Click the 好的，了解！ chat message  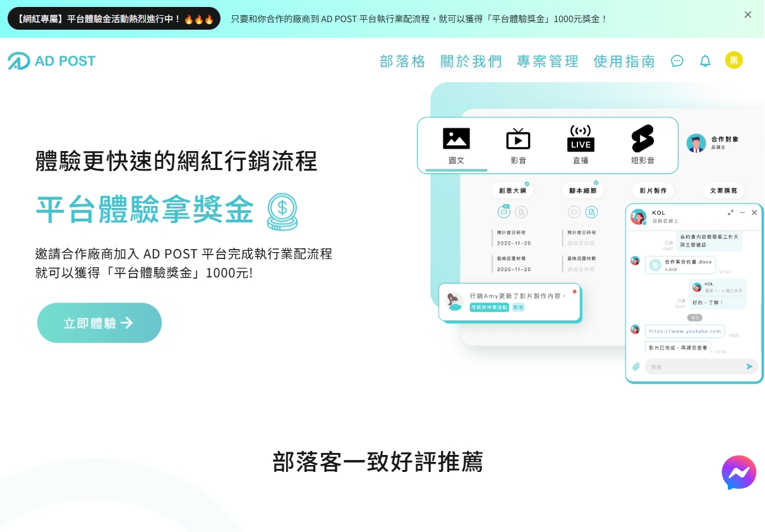tap(708, 303)
